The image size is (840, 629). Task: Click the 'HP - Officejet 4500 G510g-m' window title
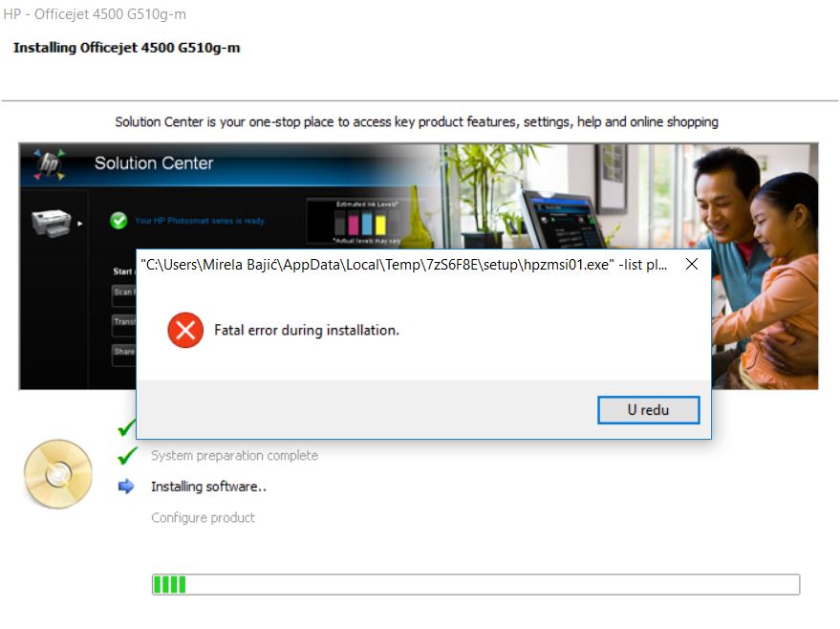(x=95, y=14)
